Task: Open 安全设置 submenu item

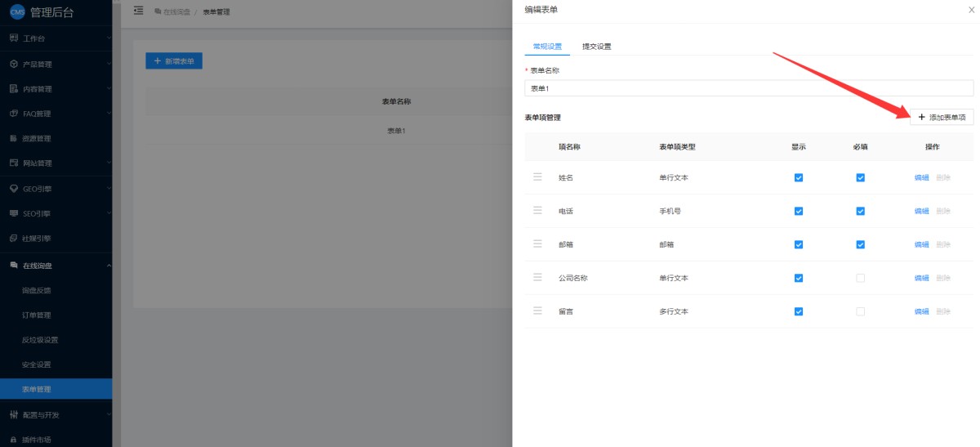Action: pos(36,364)
